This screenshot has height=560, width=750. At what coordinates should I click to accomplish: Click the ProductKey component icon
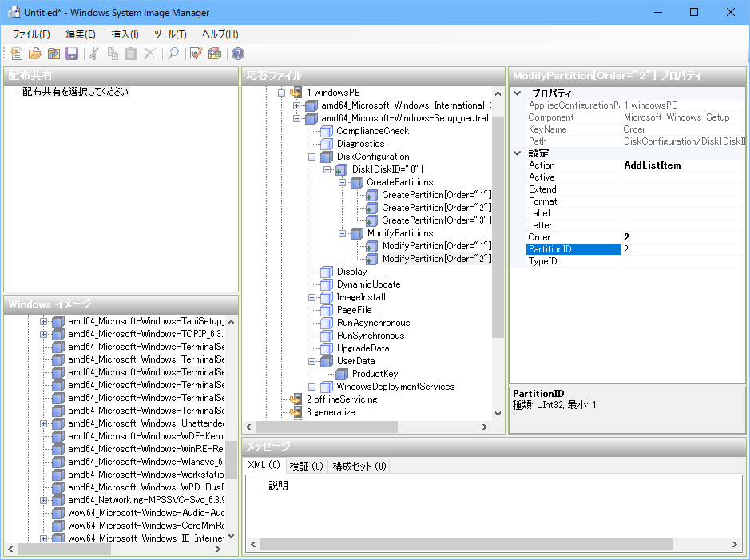tap(342, 374)
